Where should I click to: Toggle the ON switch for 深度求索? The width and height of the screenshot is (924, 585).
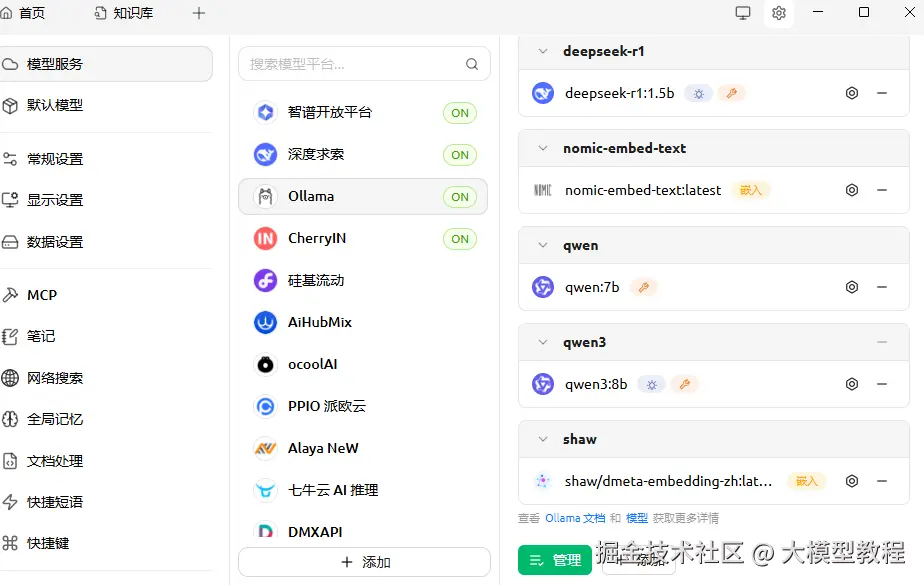pyautogui.click(x=460, y=155)
